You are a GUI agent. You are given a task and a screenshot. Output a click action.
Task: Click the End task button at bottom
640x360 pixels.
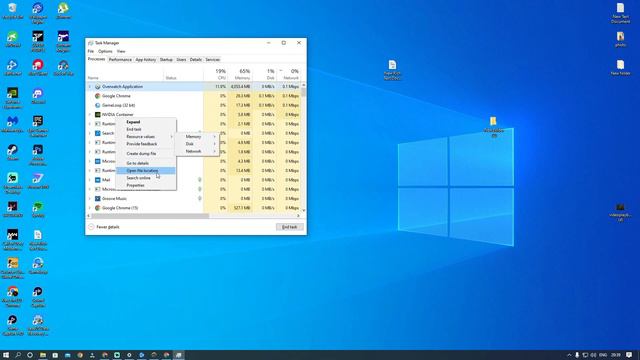[x=289, y=227]
